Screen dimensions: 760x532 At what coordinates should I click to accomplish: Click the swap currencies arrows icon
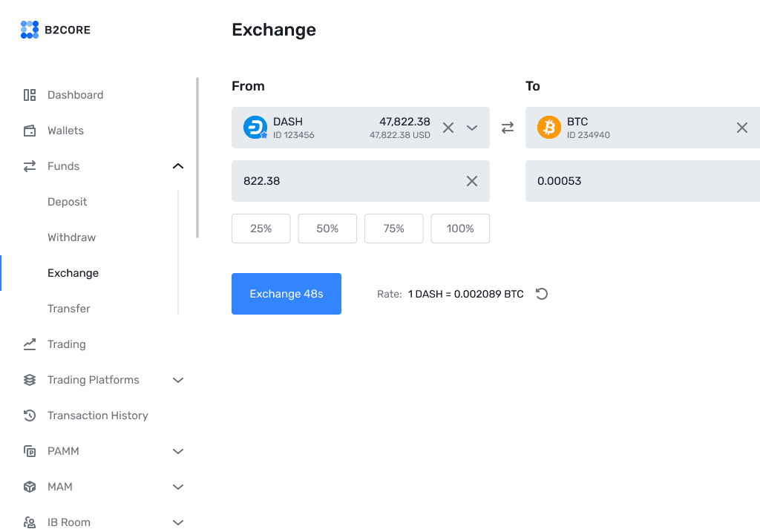[x=508, y=128]
